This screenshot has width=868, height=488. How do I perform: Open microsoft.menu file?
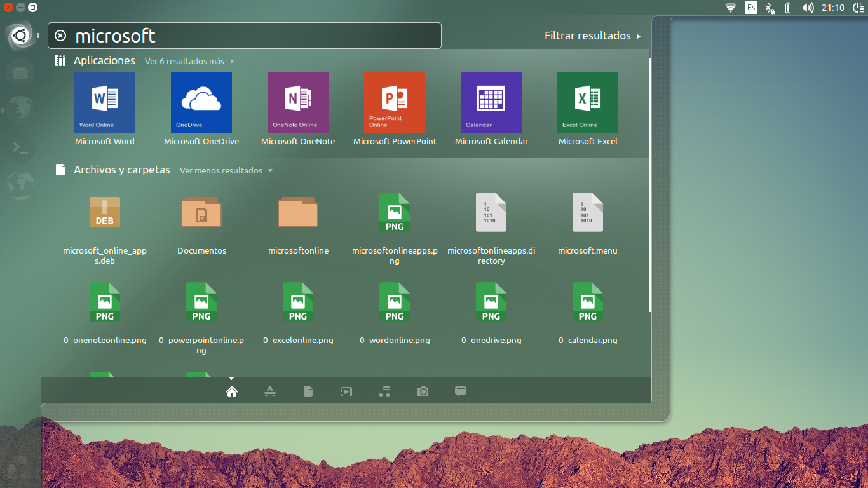[x=588, y=212]
